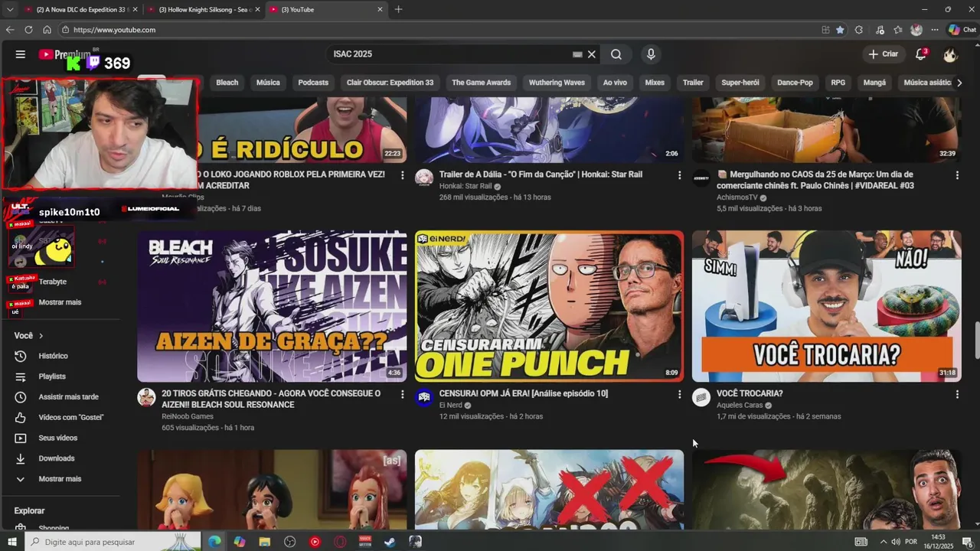
Task: Click the Criar create button
Action: coord(883,54)
